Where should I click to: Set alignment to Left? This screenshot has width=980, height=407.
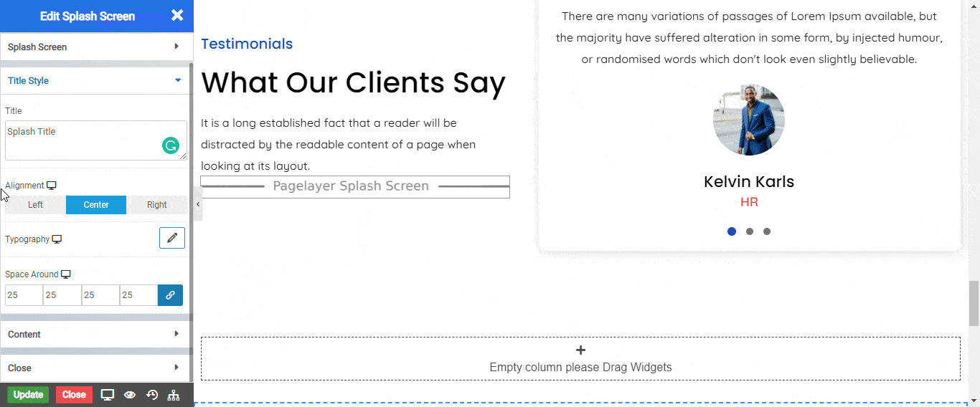tap(35, 205)
